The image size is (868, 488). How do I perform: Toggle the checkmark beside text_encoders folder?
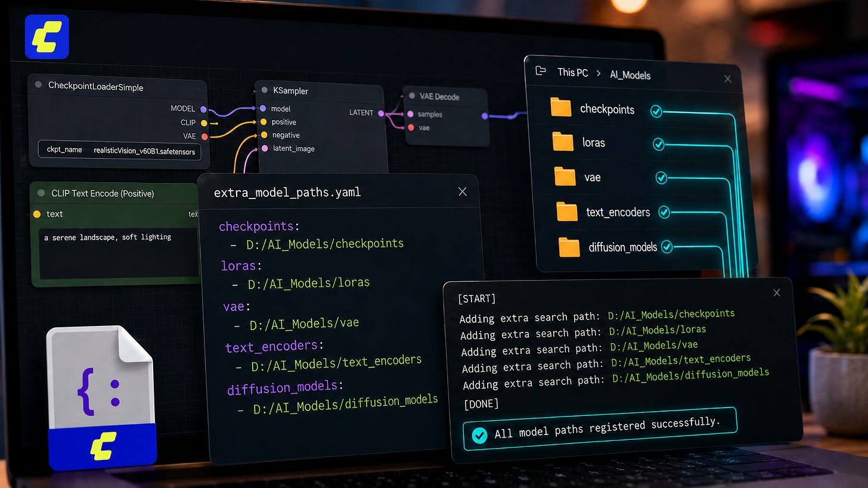(x=664, y=212)
